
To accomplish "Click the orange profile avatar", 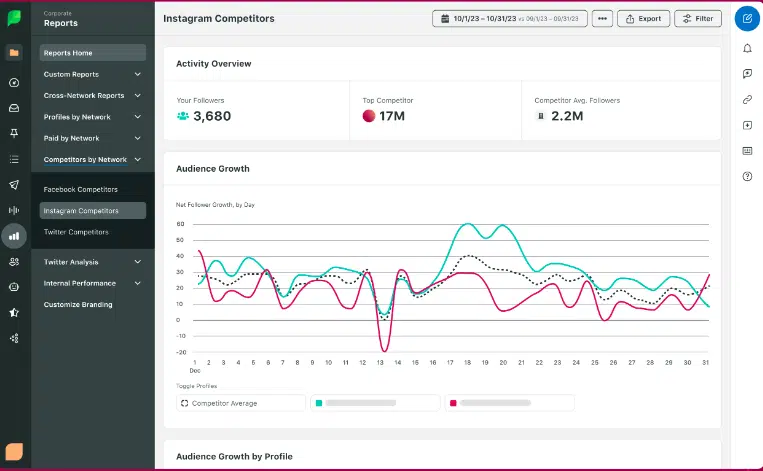I will (14, 452).
